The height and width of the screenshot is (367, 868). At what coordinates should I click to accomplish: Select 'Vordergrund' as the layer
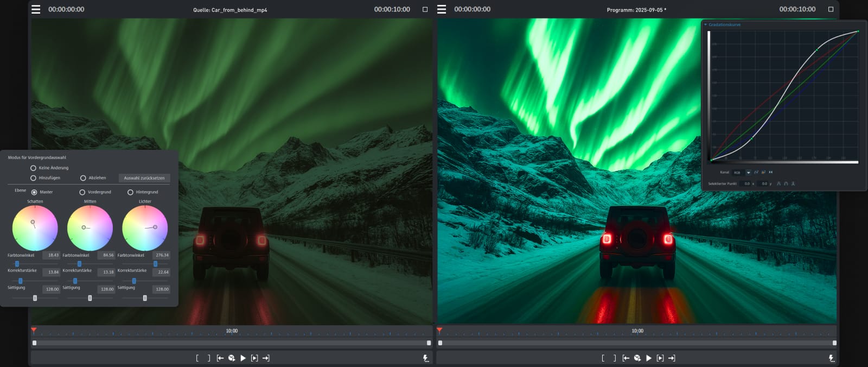[82, 192]
